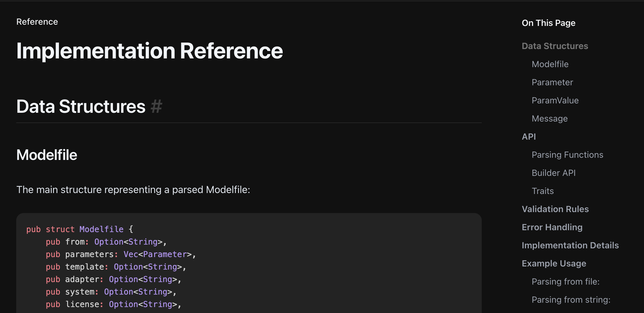Viewport: 644px width, 313px height.
Task: Open the Message section
Action: (x=549, y=118)
